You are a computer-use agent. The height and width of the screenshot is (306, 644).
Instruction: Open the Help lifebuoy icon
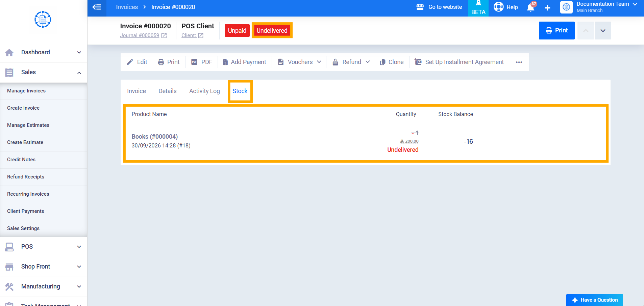click(x=498, y=7)
